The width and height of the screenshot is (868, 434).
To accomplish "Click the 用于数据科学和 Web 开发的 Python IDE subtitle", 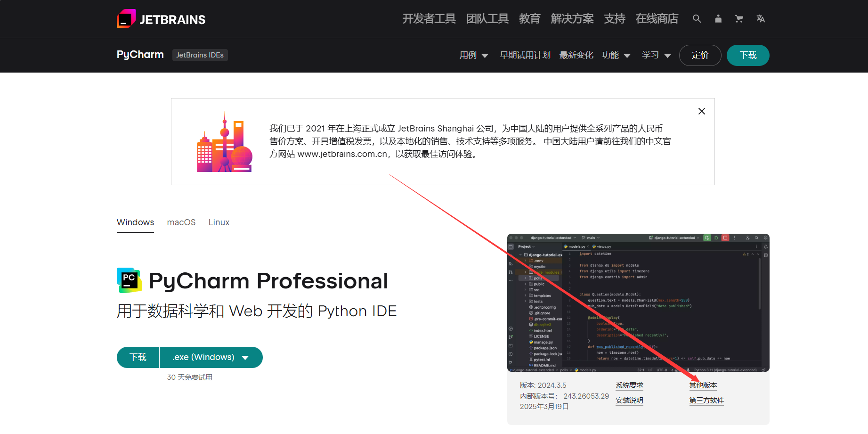I will click(257, 311).
